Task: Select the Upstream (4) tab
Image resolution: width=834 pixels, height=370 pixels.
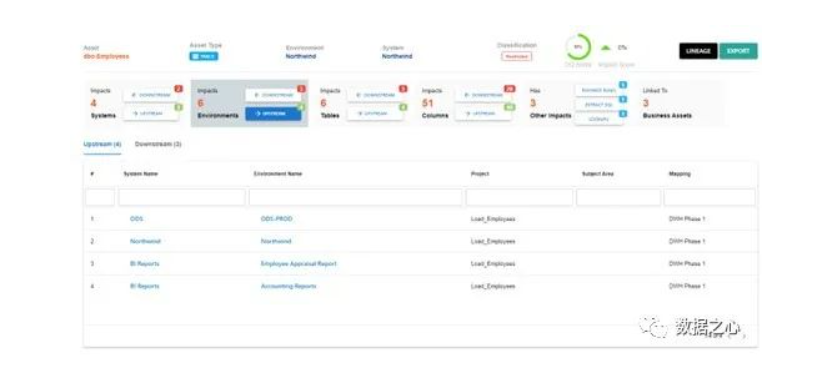Action: (x=102, y=144)
